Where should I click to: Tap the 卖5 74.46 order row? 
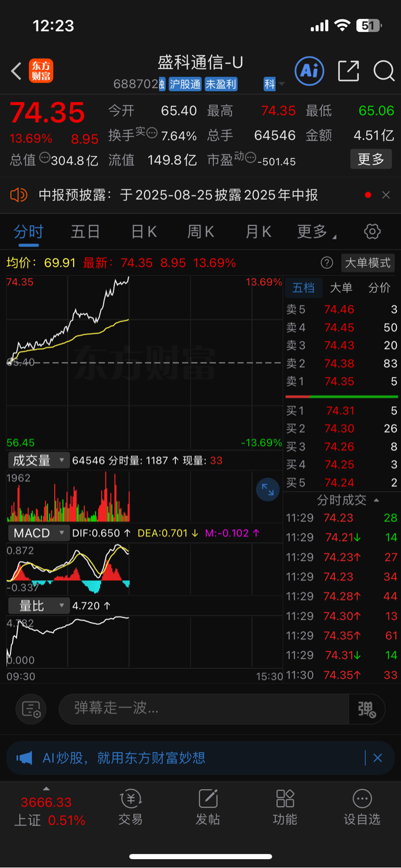pos(341,310)
